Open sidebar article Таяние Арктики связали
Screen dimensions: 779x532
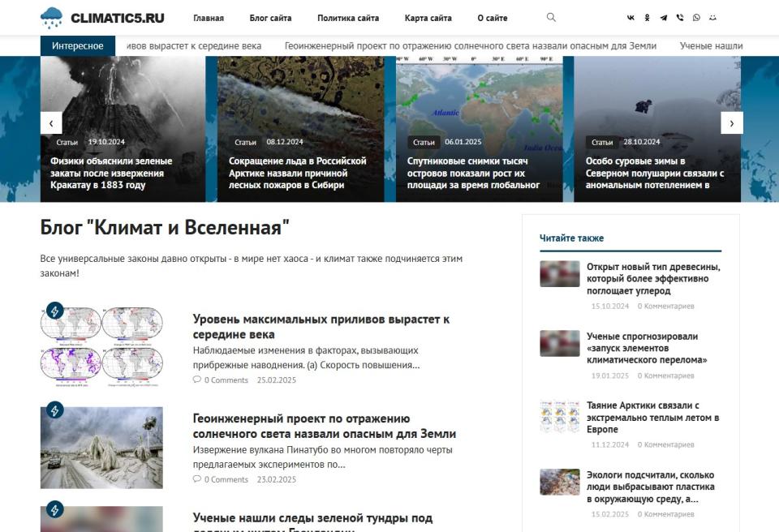pos(652,418)
